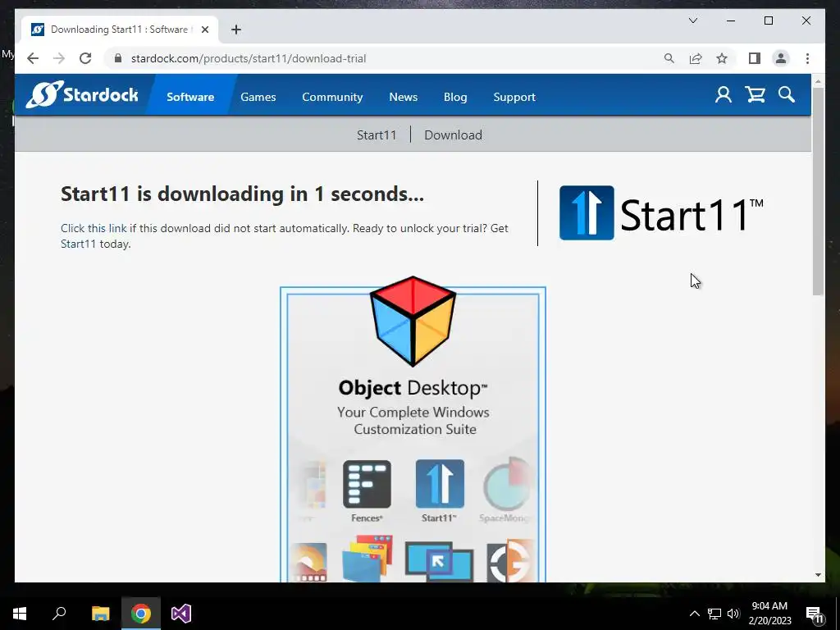840x630 pixels.
Task: Show hidden system tray icons
Action: click(x=694, y=614)
